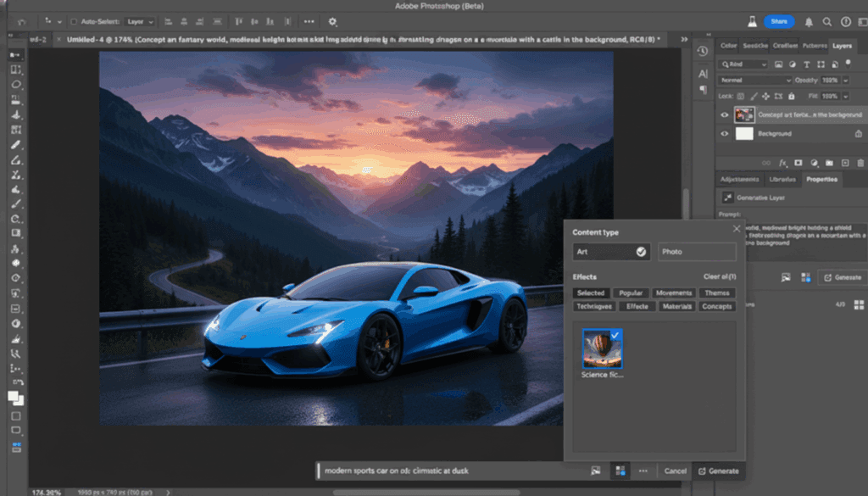868x496 pixels.
Task: Click the layer filter Text icon
Action: pyautogui.click(x=807, y=64)
